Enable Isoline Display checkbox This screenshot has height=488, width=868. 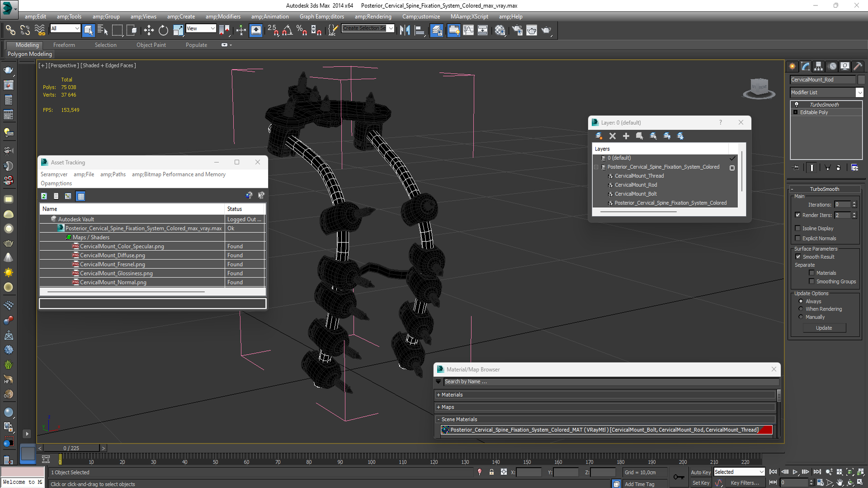797,228
